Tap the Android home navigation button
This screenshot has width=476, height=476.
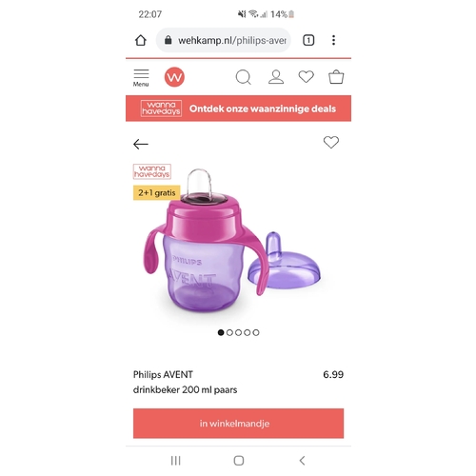pos(239,461)
